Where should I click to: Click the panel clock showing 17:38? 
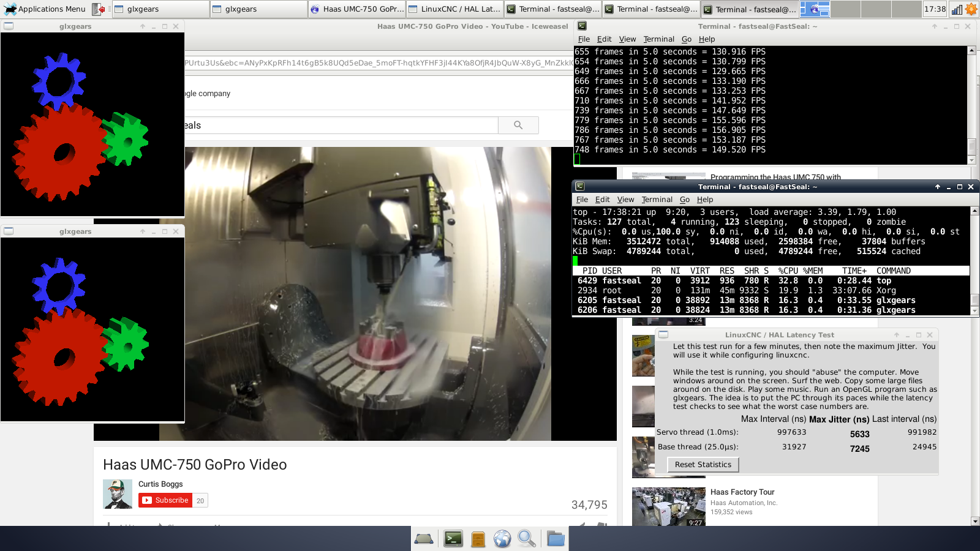point(935,9)
